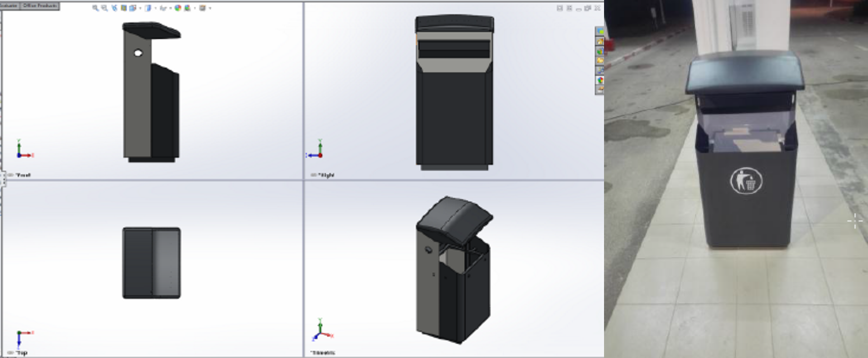Viewport: 868px width, 358px height.
Task: Expand the Display Style dropdown arrow
Action: pos(155,8)
